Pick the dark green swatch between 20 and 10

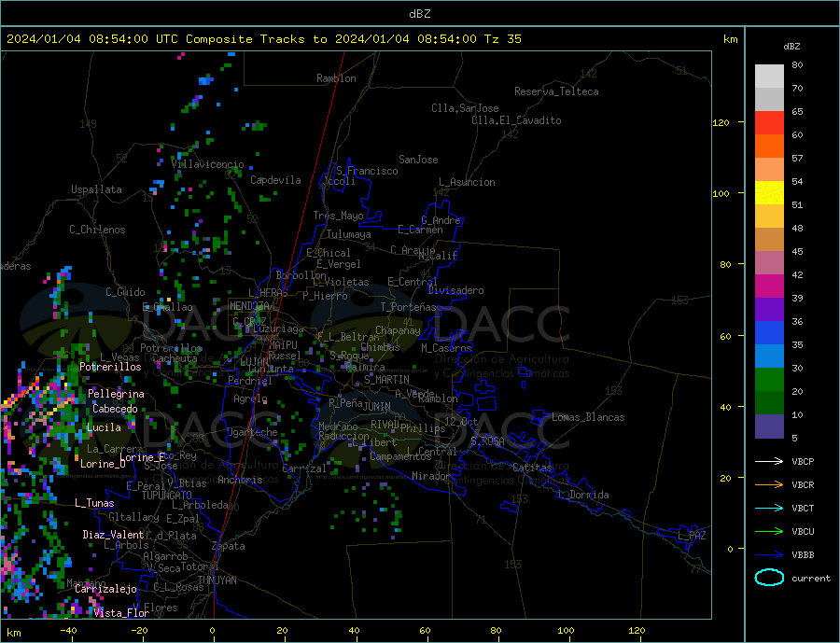click(x=769, y=403)
